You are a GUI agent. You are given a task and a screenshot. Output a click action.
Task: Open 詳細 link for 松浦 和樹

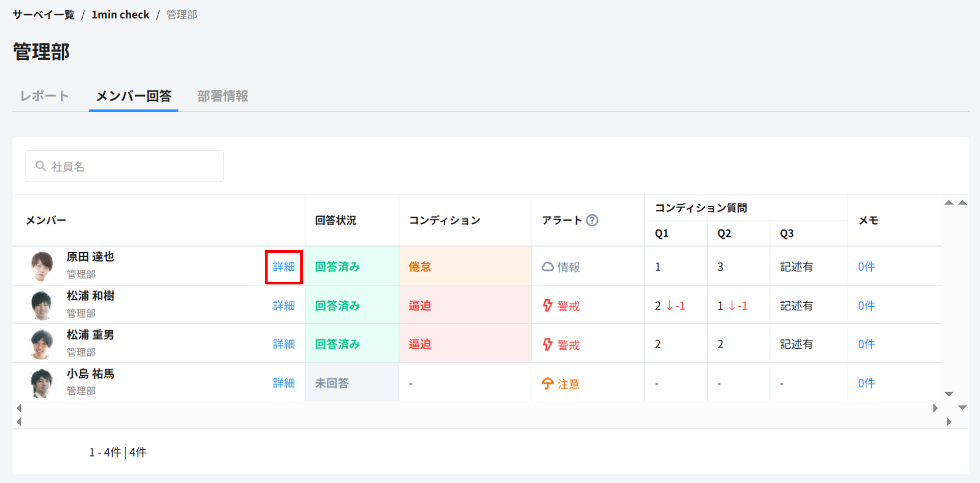(x=283, y=305)
